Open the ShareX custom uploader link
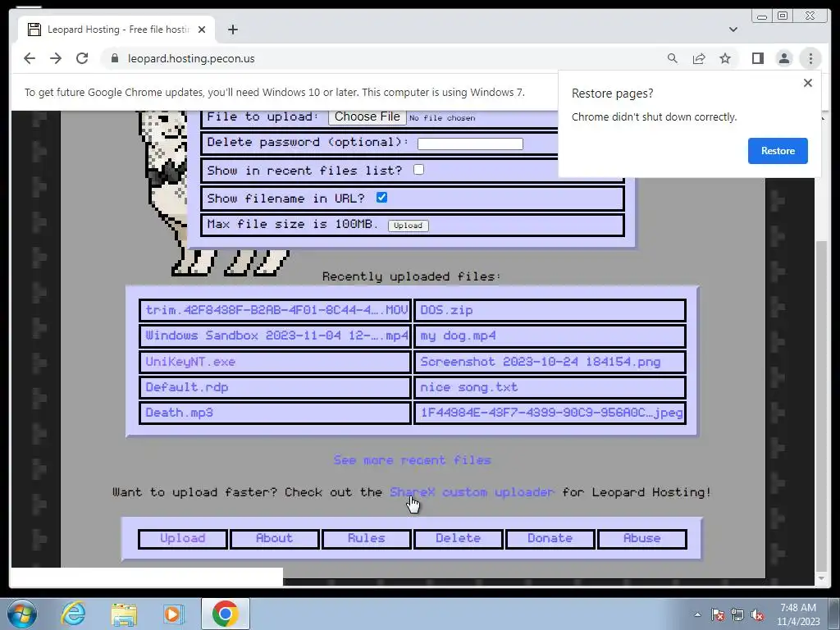Image resolution: width=840 pixels, height=630 pixels. [472, 492]
